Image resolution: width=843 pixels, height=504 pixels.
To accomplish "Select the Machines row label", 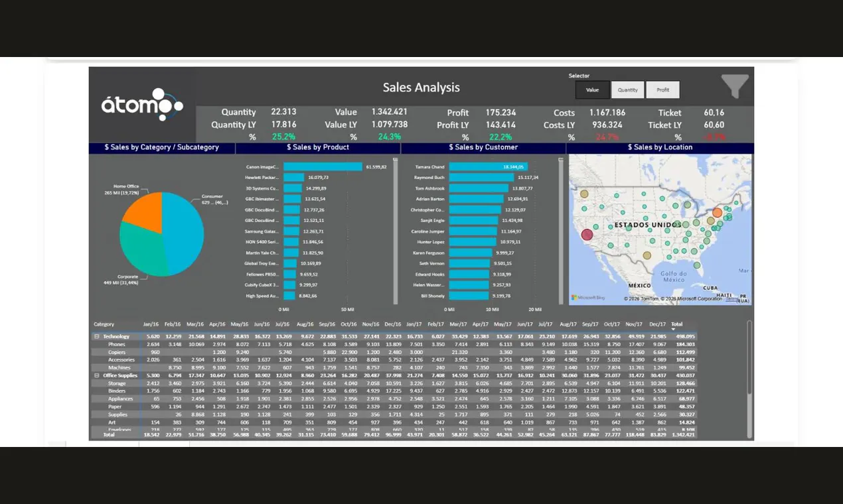I will 119,368.
